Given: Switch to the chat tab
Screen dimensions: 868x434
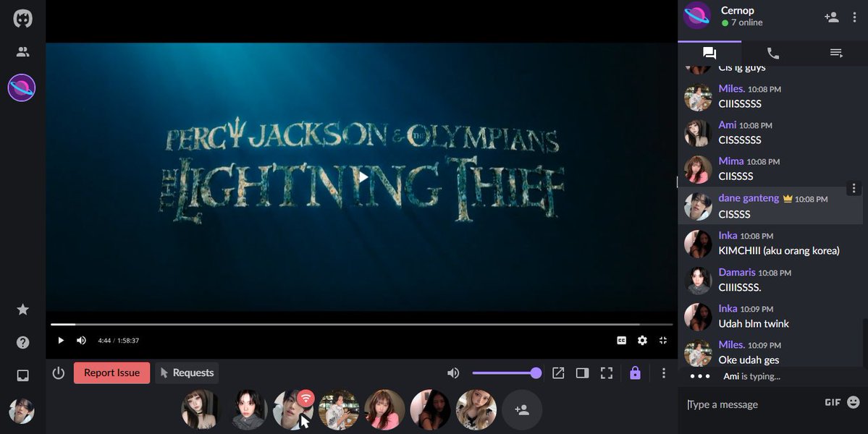Looking at the screenshot, I should click(x=709, y=53).
